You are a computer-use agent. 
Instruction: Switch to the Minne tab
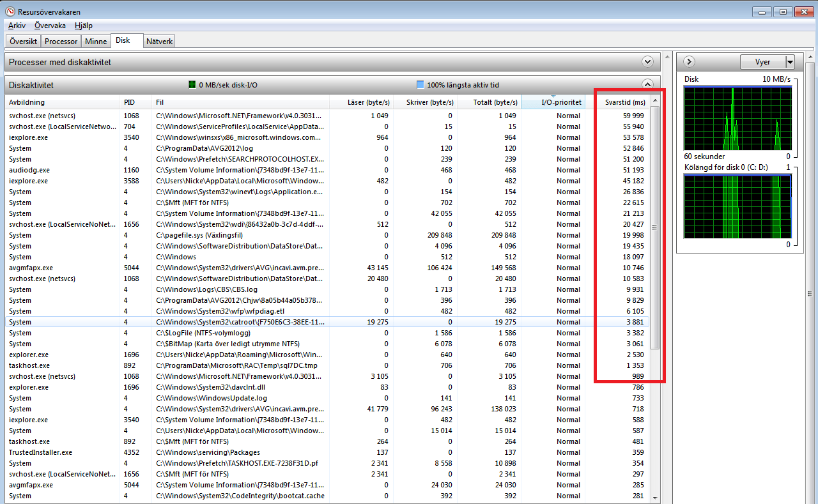click(x=96, y=42)
